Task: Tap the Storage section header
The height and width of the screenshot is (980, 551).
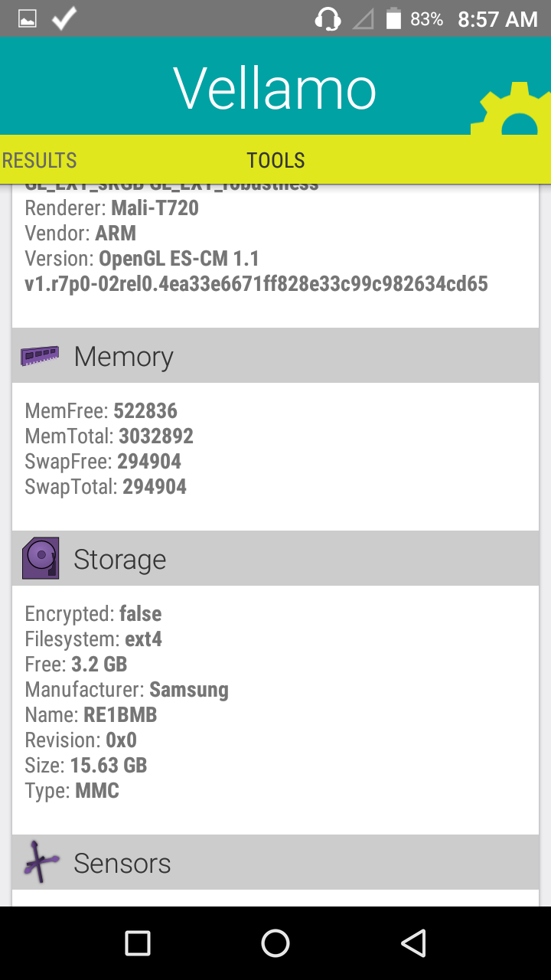Action: tap(275, 559)
